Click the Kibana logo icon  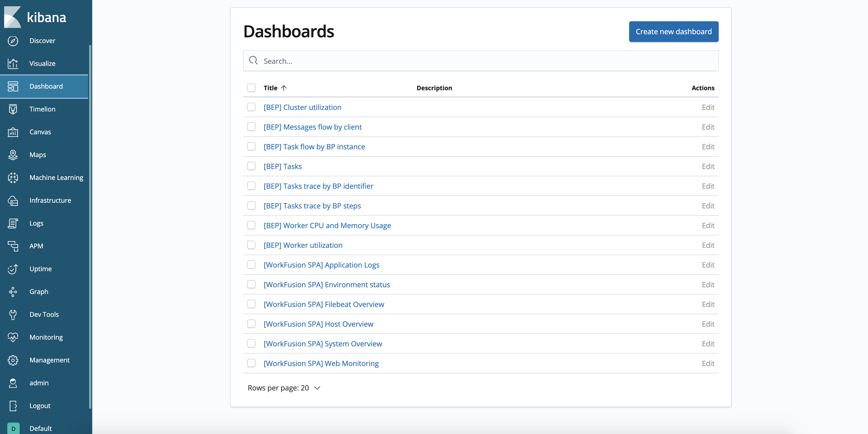click(12, 17)
